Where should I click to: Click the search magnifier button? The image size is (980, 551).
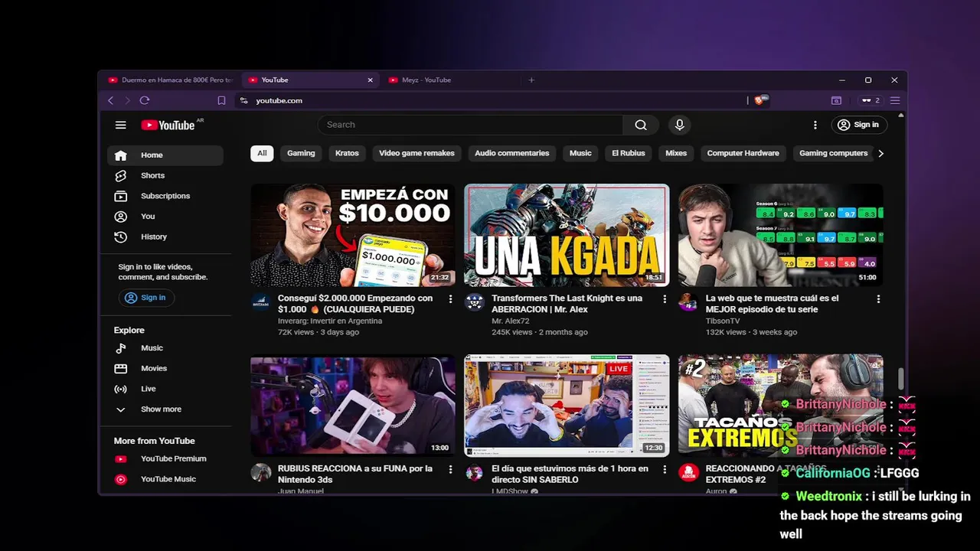[641, 125]
